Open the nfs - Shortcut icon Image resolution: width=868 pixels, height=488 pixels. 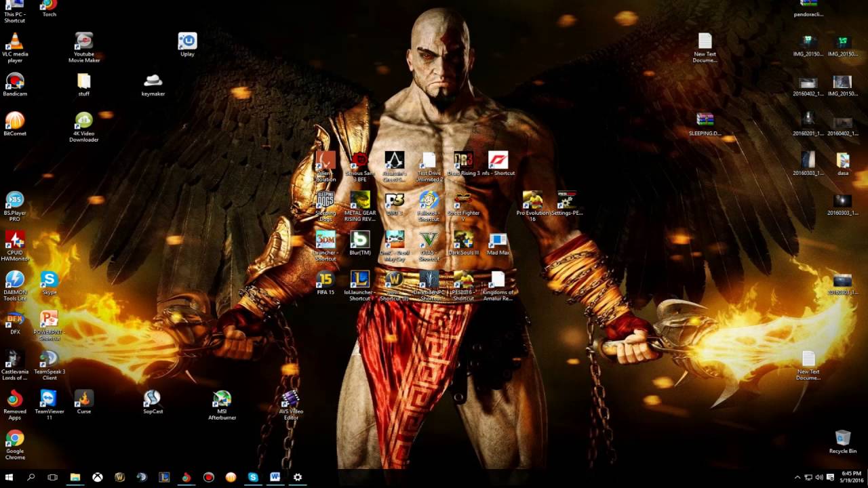coord(498,165)
